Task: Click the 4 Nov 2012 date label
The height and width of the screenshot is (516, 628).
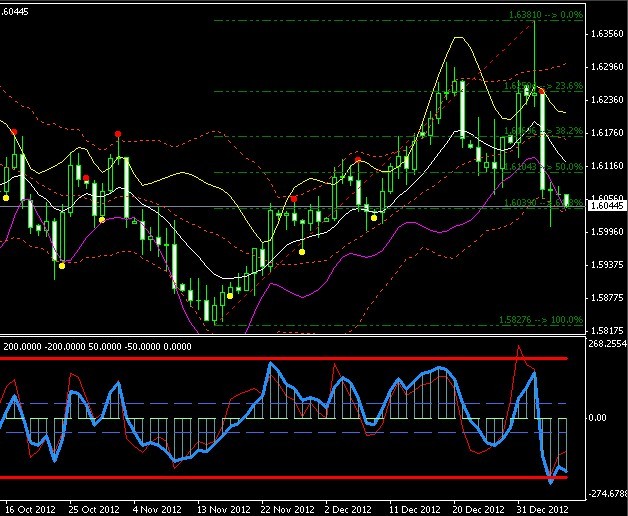Action: click(159, 510)
